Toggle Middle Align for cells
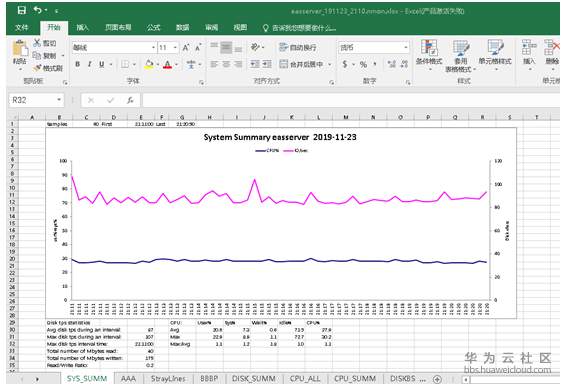Image resolution: width=562 pixels, height=384 pixels. point(226,47)
